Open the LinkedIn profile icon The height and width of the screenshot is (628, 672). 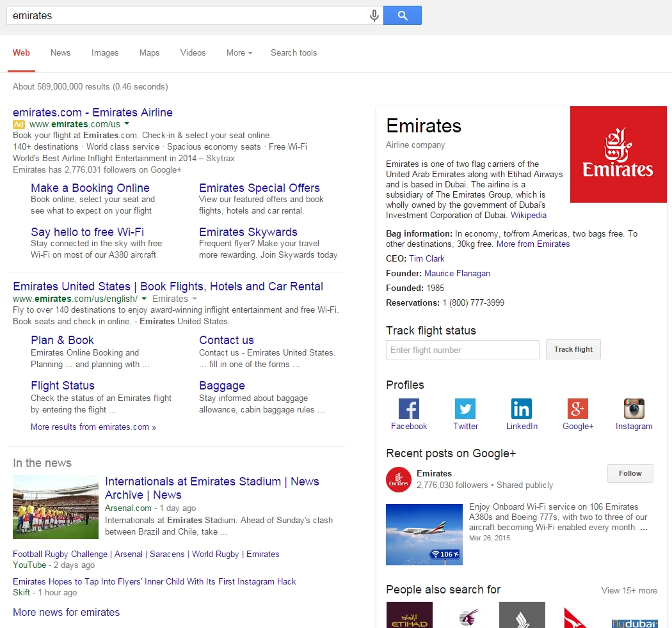522,409
